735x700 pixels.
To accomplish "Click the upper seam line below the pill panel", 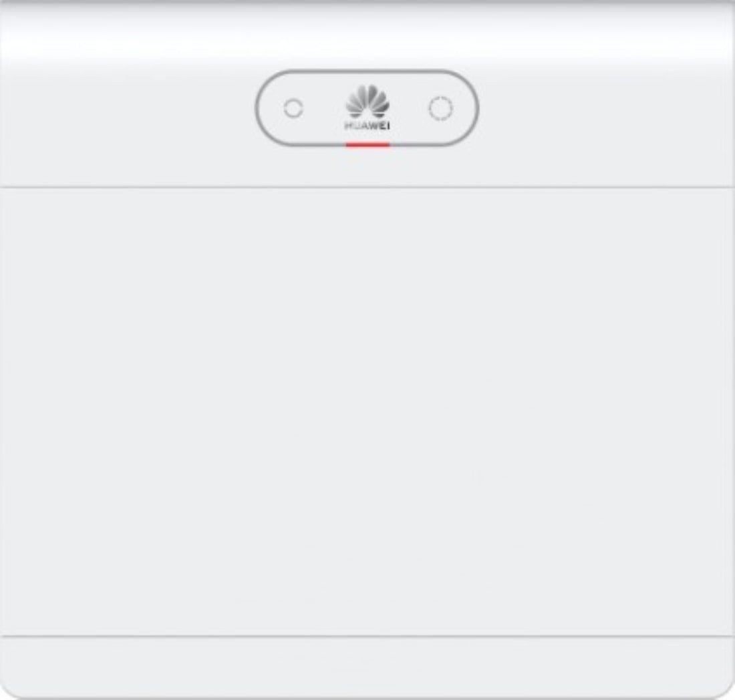I will (367, 187).
